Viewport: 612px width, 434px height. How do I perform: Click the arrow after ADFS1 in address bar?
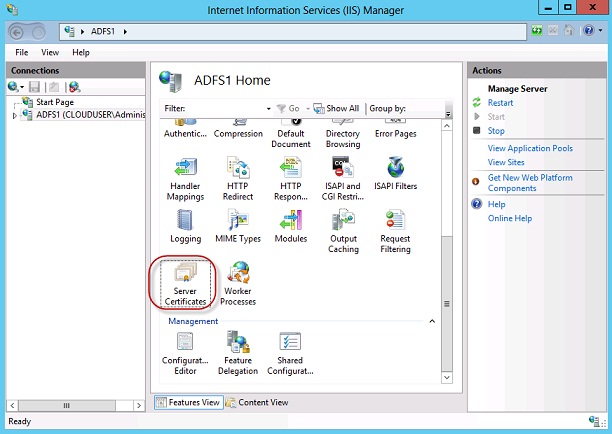[x=125, y=32]
